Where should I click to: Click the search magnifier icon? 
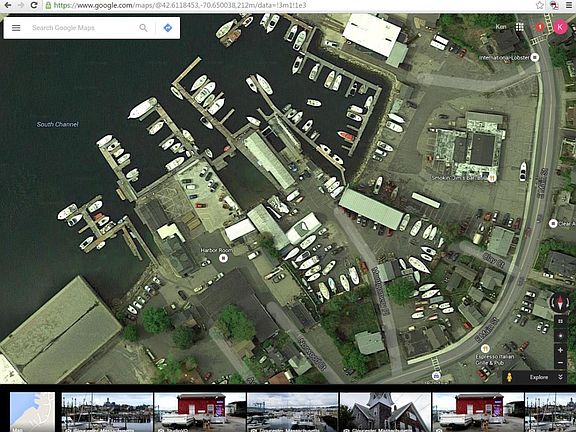coord(143,28)
